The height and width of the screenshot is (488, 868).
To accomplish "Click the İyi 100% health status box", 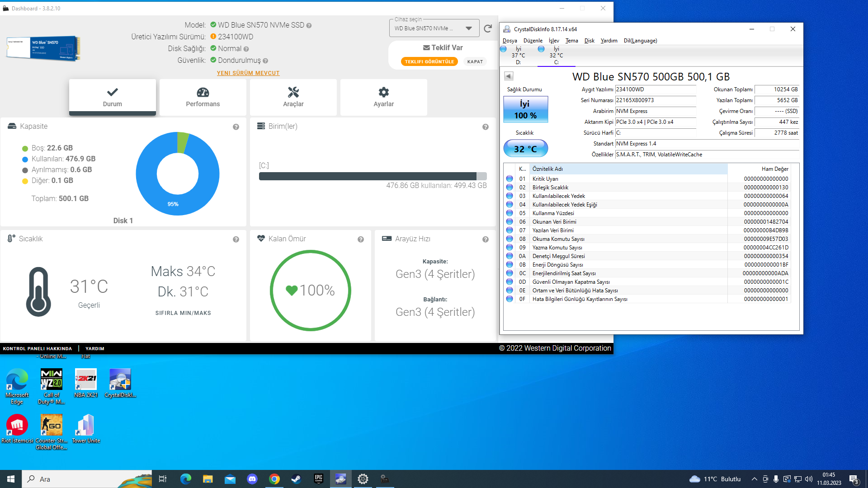I will click(x=525, y=109).
